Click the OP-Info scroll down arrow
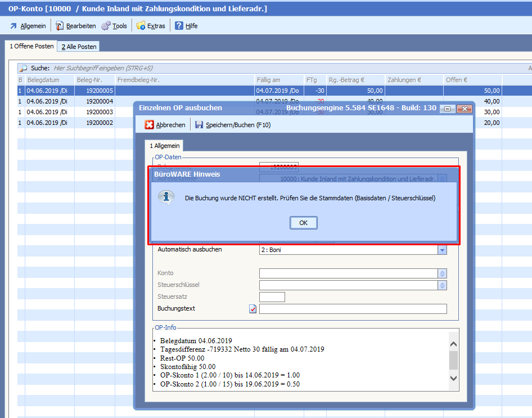The image size is (532, 418). (x=453, y=378)
